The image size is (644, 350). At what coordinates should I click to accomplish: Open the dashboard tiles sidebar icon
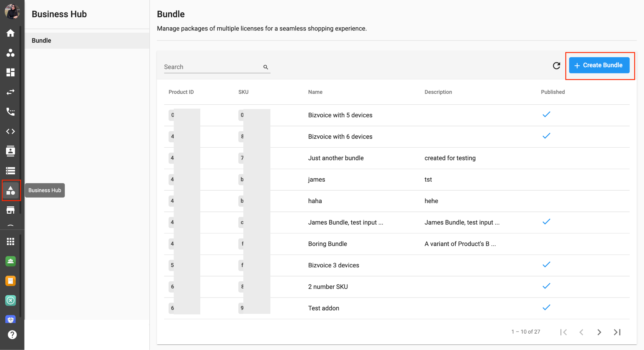pos(10,72)
